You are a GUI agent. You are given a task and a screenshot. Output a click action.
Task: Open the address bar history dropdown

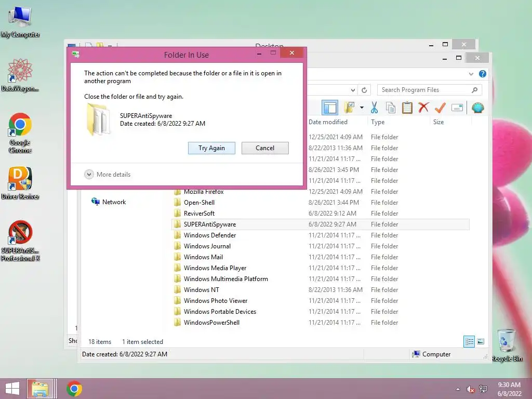coord(353,90)
